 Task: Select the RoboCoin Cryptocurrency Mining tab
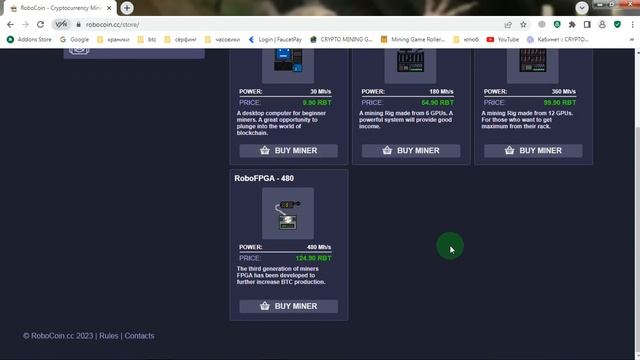(60, 8)
